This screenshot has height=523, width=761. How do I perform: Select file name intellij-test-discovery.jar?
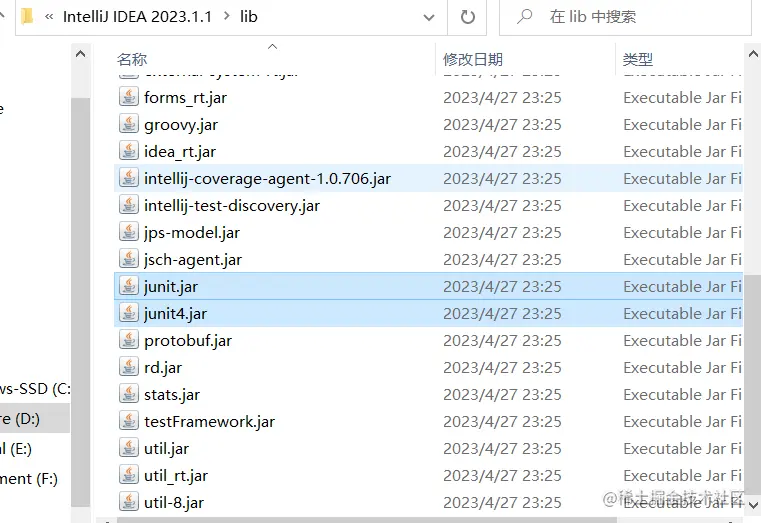click(x=232, y=206)
